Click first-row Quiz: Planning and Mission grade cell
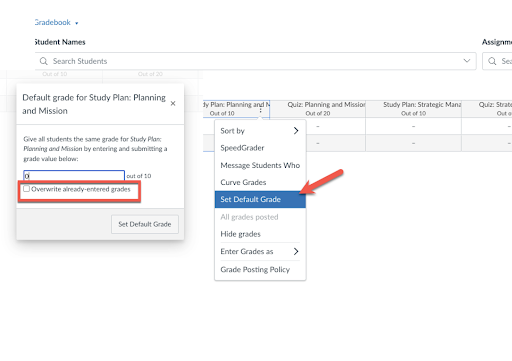The height and width of the screenshot is (361, 512). tap(318, 126)
